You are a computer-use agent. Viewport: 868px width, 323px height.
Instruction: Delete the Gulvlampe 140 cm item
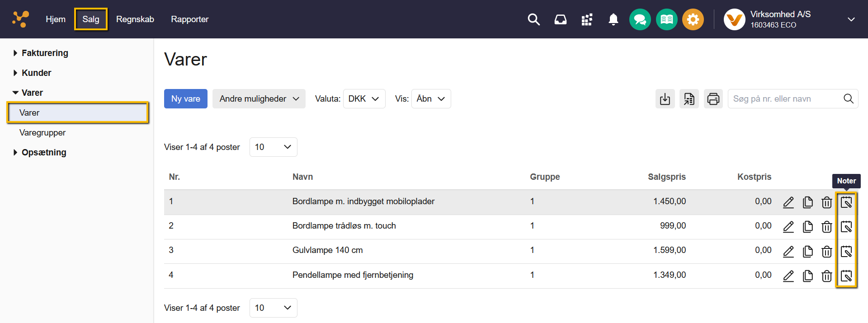pyautogui.click(x=826, y=251)
